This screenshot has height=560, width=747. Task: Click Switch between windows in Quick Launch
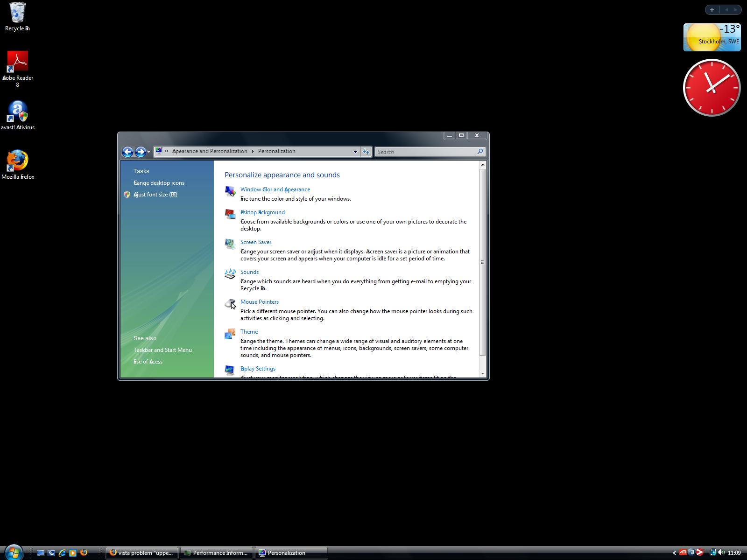tap(51, 553)
